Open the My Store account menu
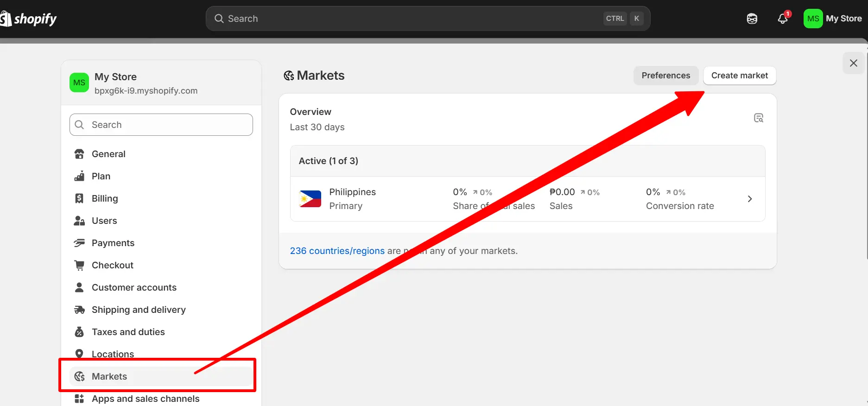The image size is (868, 406). 833,19
